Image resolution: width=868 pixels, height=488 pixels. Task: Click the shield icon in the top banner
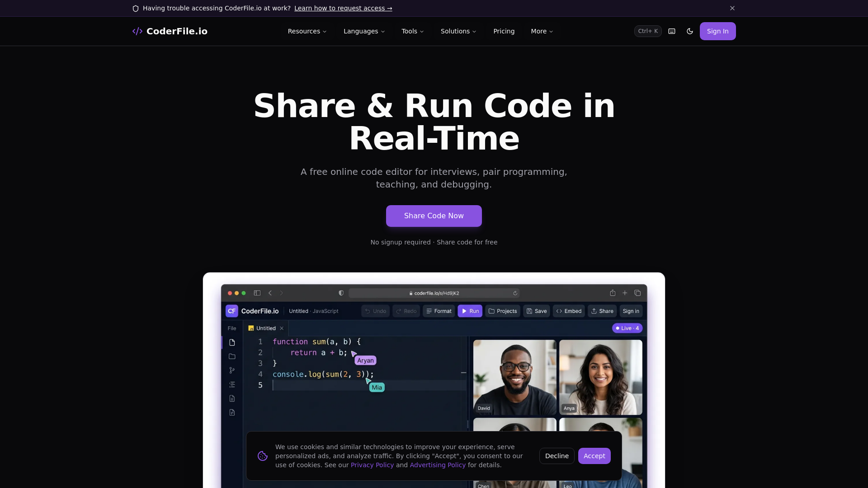(136, 9)
